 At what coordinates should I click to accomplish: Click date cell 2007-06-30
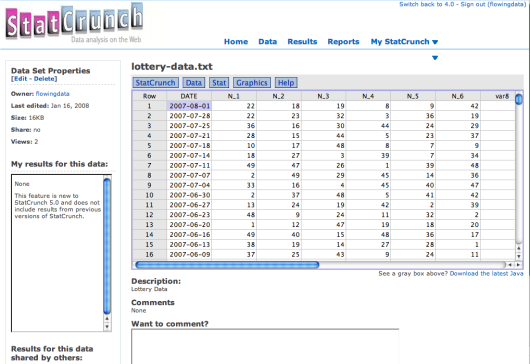pos(189,195)
